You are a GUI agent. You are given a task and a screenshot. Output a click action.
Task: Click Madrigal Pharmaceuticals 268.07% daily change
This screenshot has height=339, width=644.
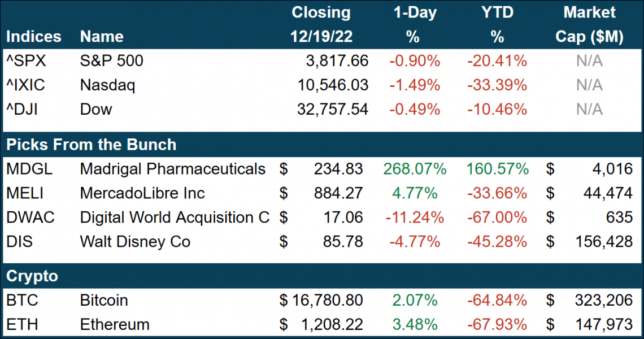(414, 169)
